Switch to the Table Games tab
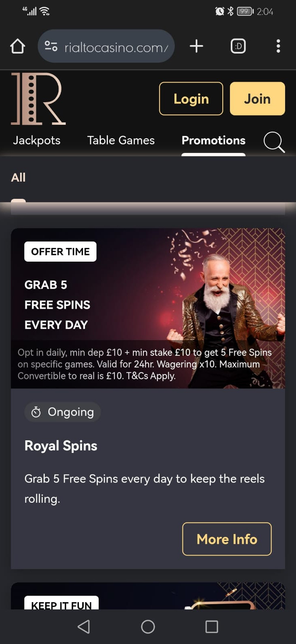 [121, 140]
